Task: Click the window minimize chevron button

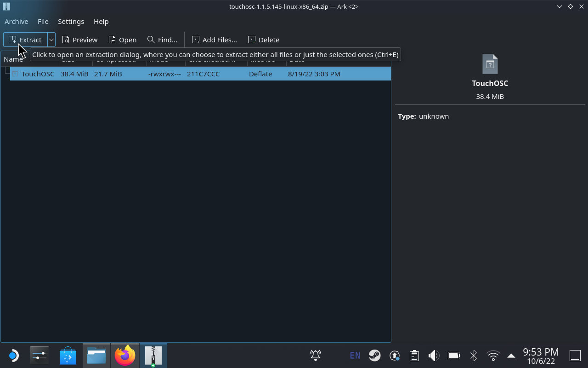Action: (x=560, y=6)
